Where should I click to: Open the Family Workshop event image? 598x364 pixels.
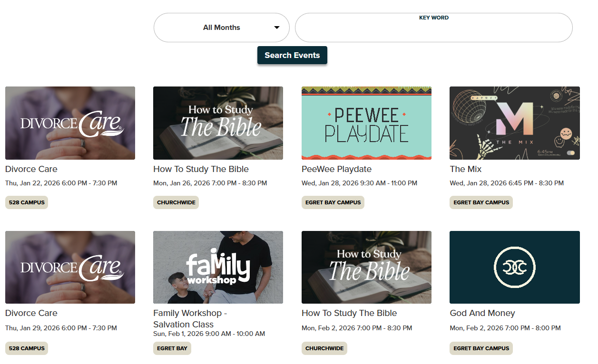(218, 267)
